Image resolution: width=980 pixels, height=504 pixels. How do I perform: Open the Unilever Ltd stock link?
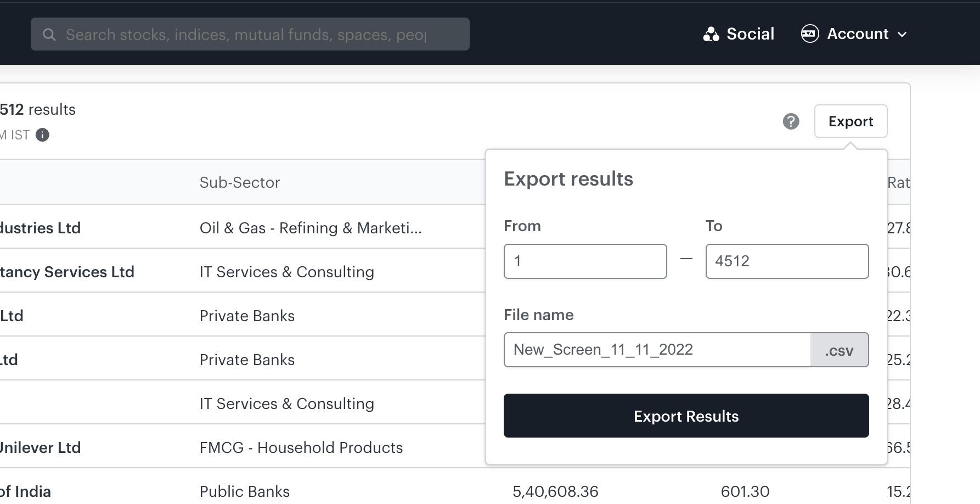coord(40,447)
